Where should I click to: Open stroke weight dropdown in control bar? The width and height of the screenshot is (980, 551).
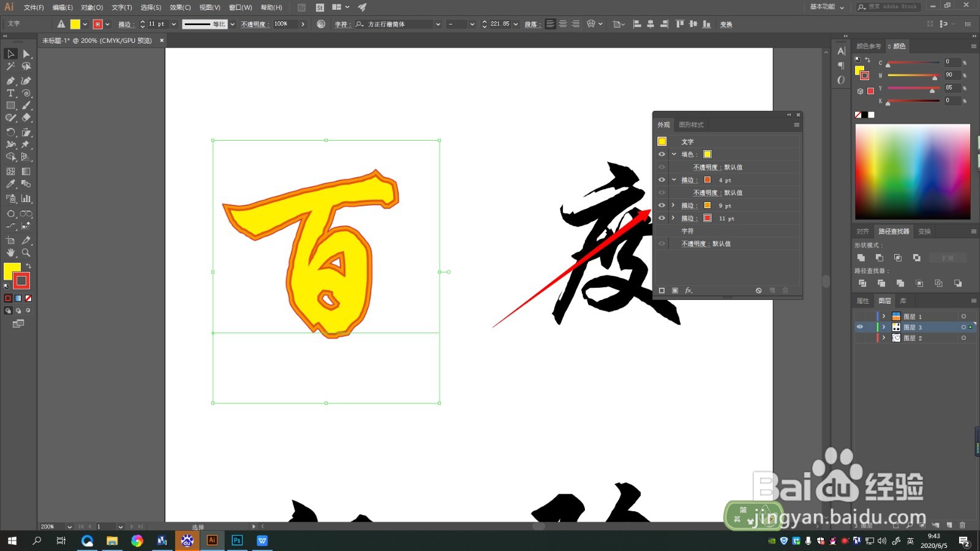coord(174,24)
